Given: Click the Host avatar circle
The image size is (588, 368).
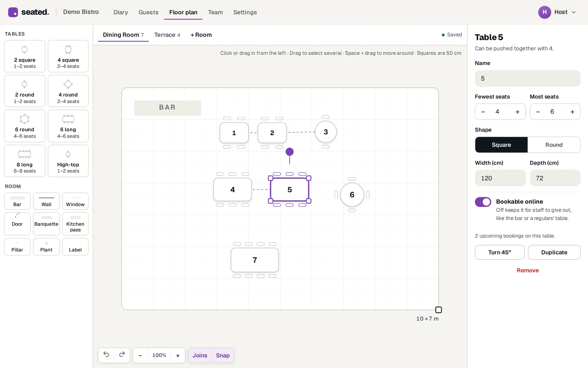Looking at the screenshot, I should tap(544, 12).
